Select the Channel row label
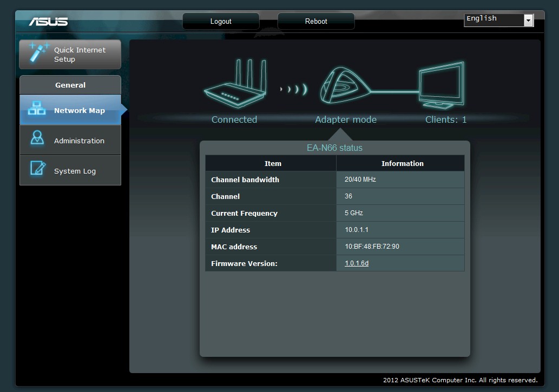 (225, 196)
